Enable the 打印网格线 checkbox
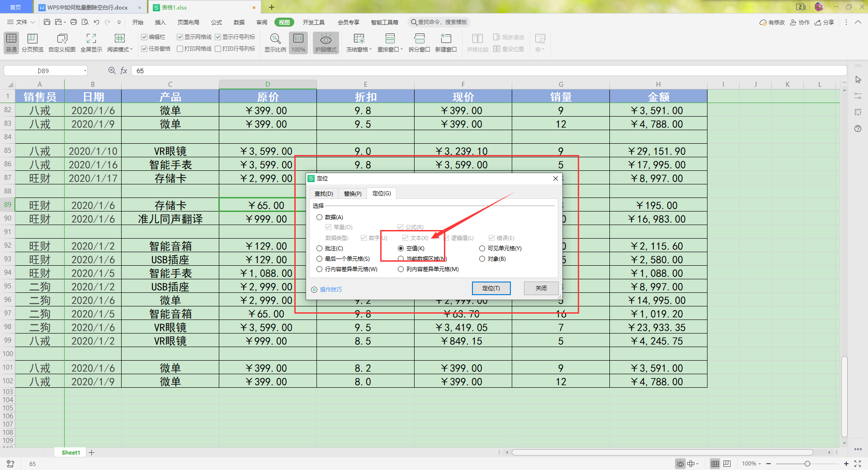Screen dimensions: 868x470 (180, 49)
